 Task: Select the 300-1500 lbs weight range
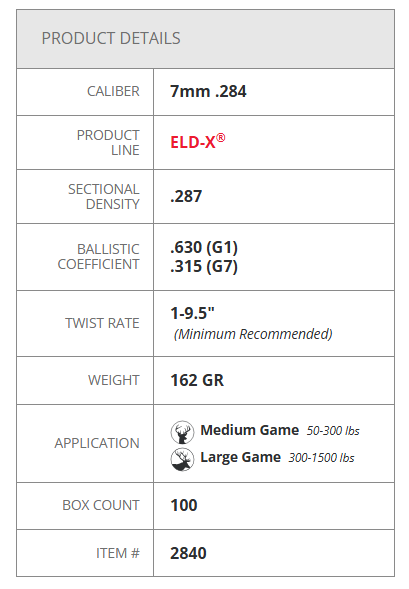(321, 458)
